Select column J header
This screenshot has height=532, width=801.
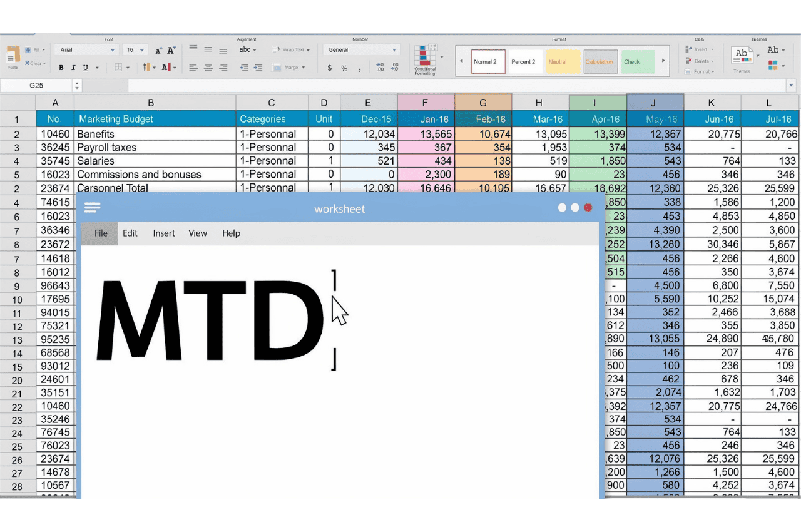[655, 103]
